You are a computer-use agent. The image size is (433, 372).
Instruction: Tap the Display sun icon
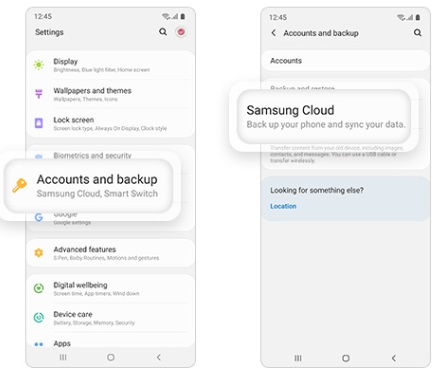click(x=39, y=64)
